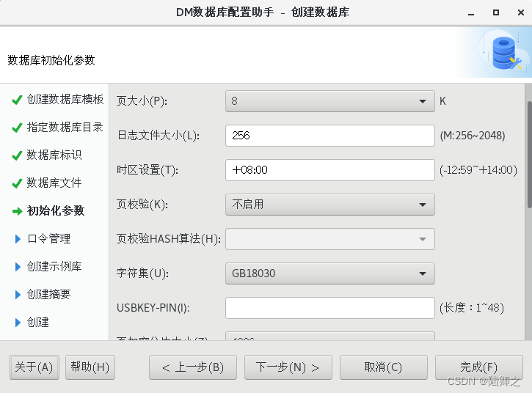
Task: Click the 时区设置(T): label
Action: (x=147, y=170)
